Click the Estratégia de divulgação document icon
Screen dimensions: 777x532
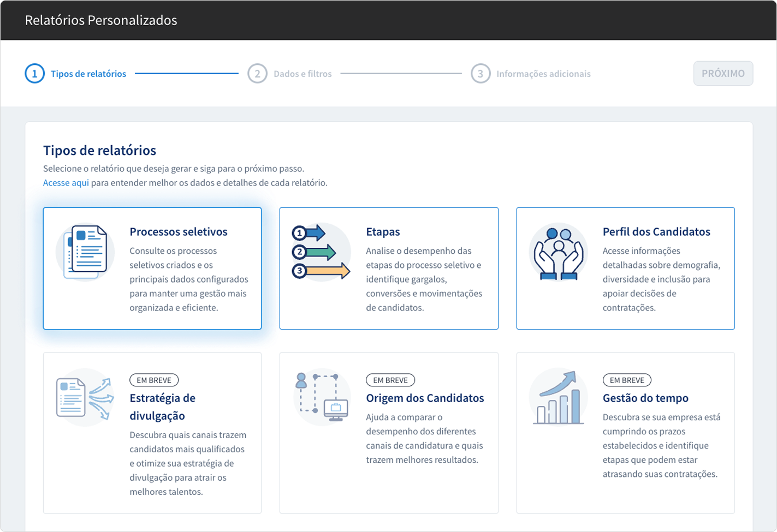coord(85,398)
